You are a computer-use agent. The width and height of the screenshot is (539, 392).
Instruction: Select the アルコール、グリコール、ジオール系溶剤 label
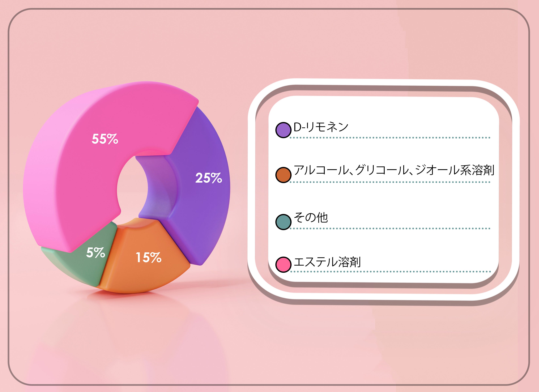click(x=394, y=170)
